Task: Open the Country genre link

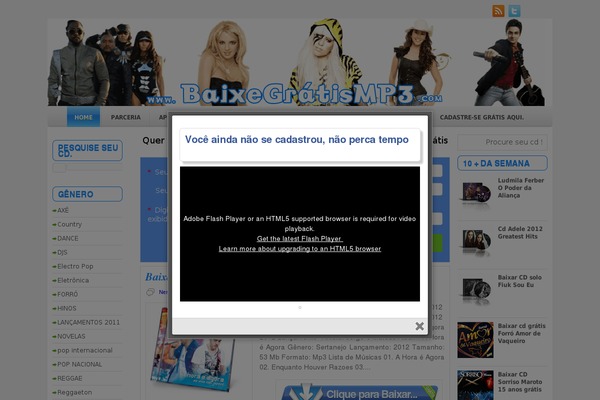Action: pos(69,224)
